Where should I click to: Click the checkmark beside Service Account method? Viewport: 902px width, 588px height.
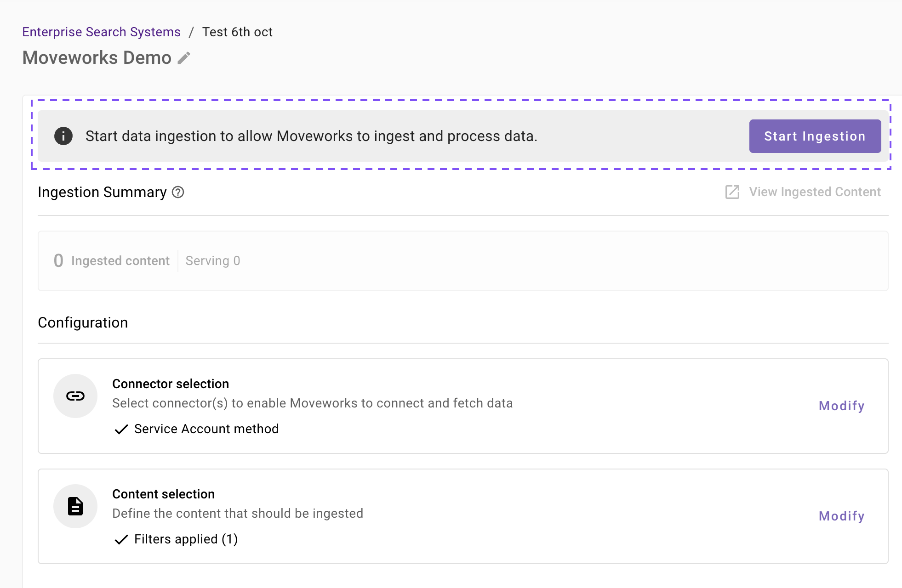[x=121, y=429]
